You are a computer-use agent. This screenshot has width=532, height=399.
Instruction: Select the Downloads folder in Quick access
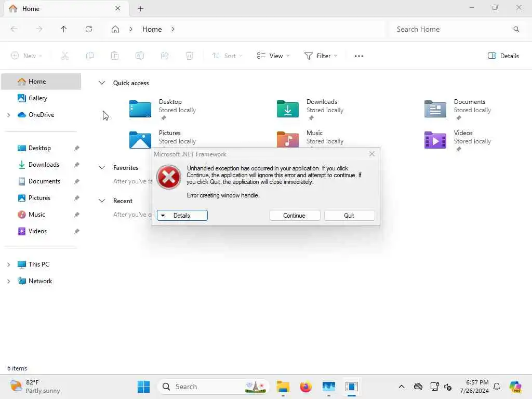[311, 109]
